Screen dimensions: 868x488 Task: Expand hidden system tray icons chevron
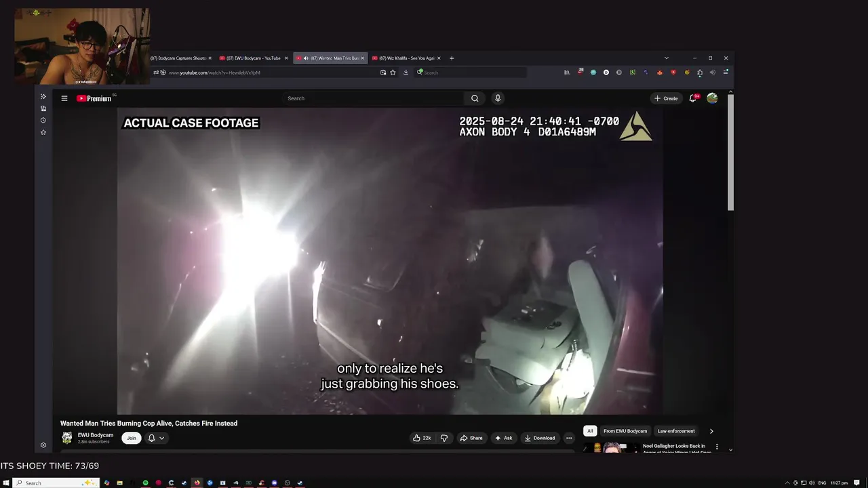(x=787, y=483)
